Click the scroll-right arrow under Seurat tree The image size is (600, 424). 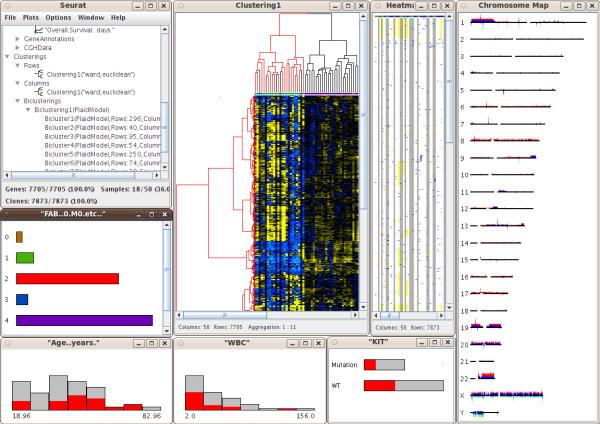tap(157, 175)
